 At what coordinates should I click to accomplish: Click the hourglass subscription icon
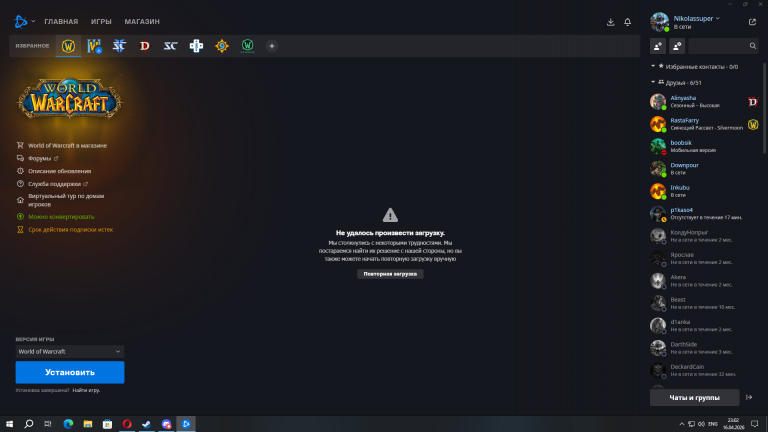click(20, 229)
